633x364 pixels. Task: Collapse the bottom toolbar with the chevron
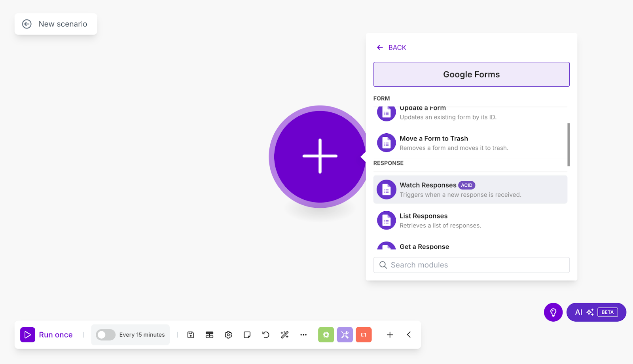click(x=409, y=335)
